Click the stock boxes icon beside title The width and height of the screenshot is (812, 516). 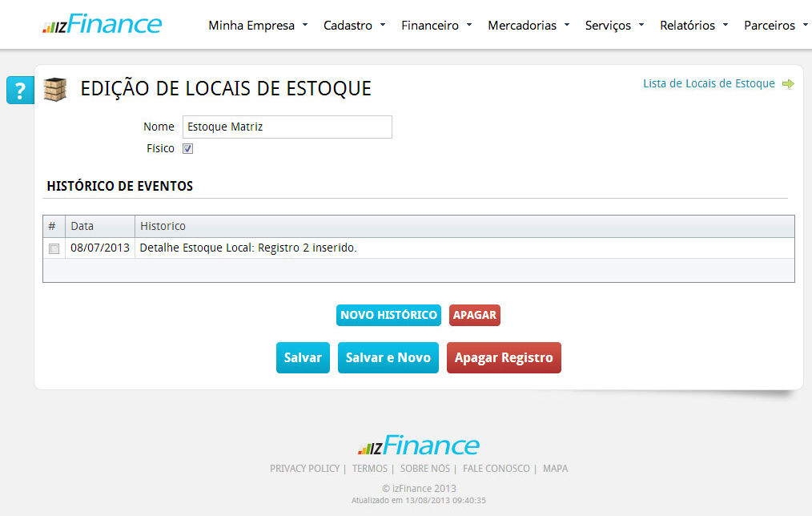point(55,89)
